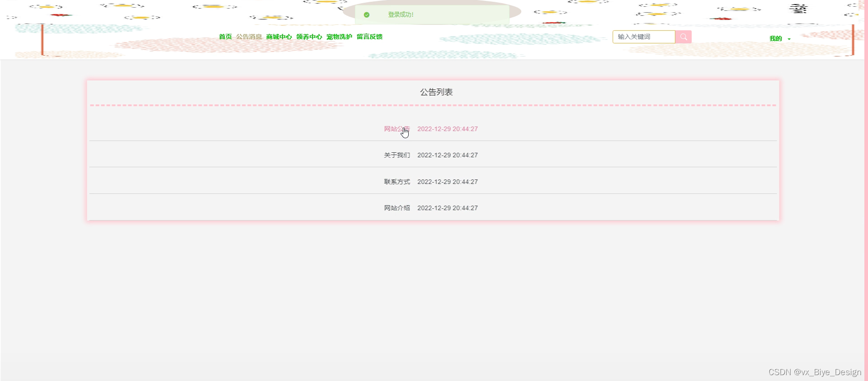Open the 我的 dropdown menu
Image resolution: width=868 pixels, height=381 pixels.
tap(780, 39)
